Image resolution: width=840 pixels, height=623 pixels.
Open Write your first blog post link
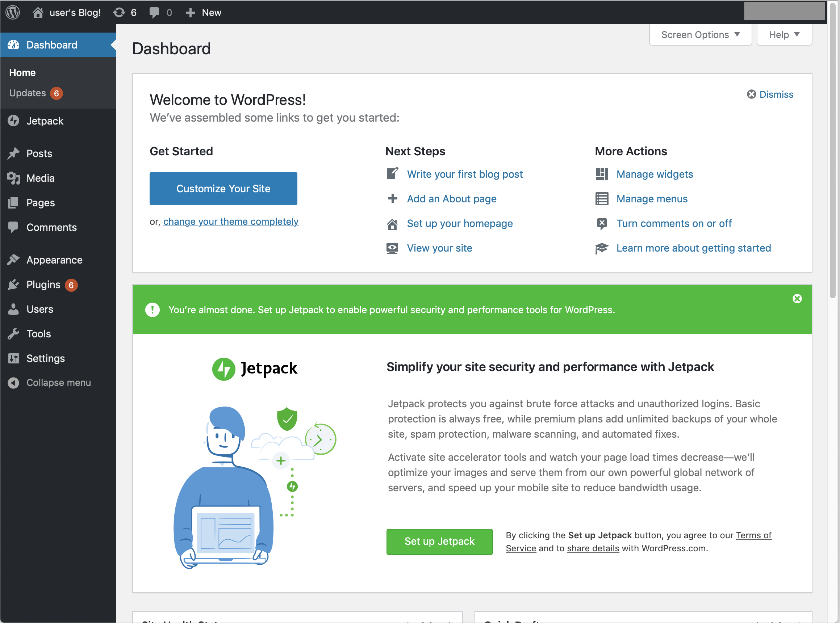click(465, 174)
